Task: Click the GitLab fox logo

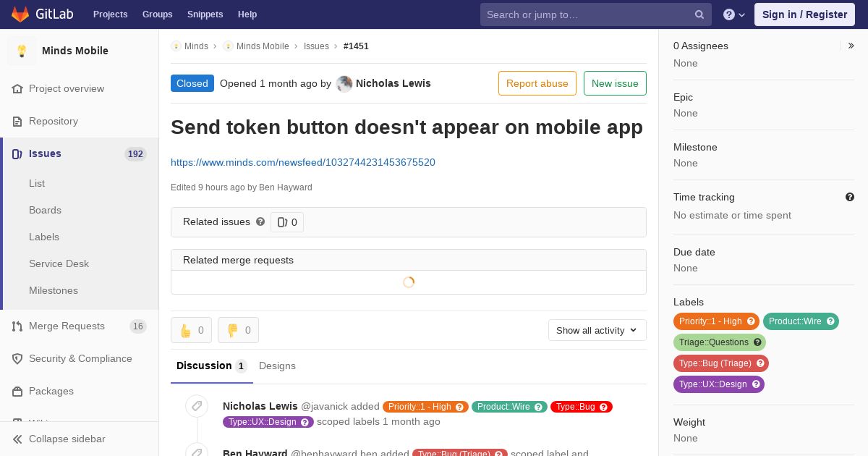Action: tap(20, 14)
